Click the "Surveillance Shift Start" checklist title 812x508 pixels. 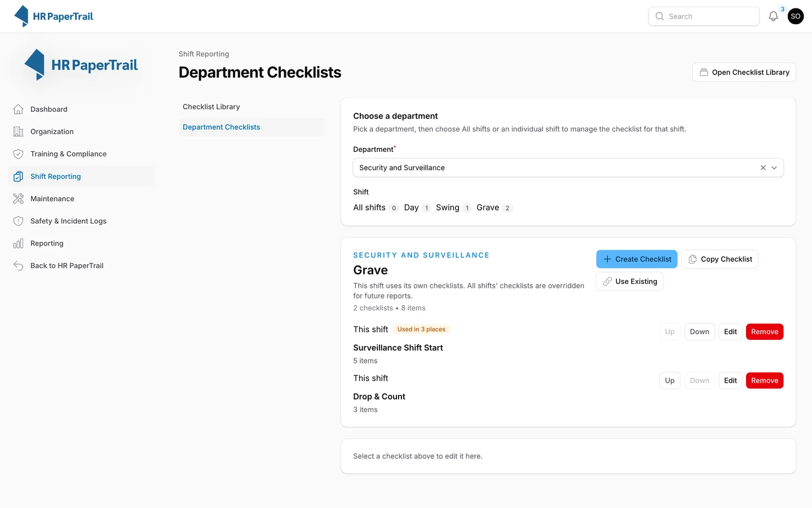pyautogui.click(x=398, y=348)
